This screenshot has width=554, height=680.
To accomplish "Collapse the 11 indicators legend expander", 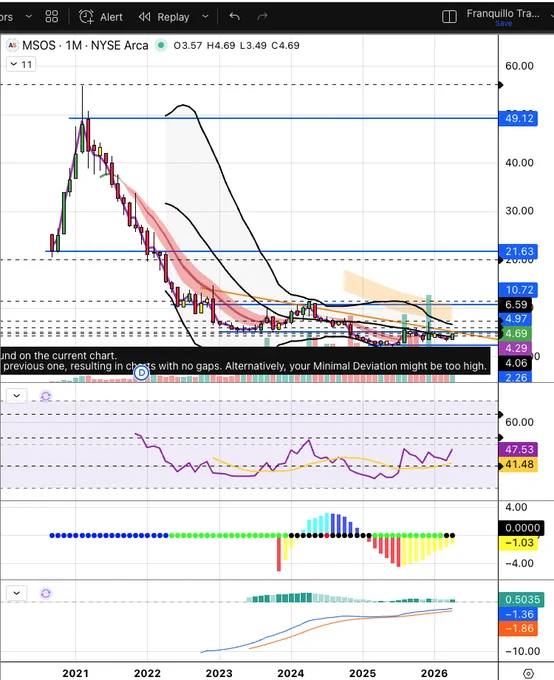I will (x=21, y=65).
